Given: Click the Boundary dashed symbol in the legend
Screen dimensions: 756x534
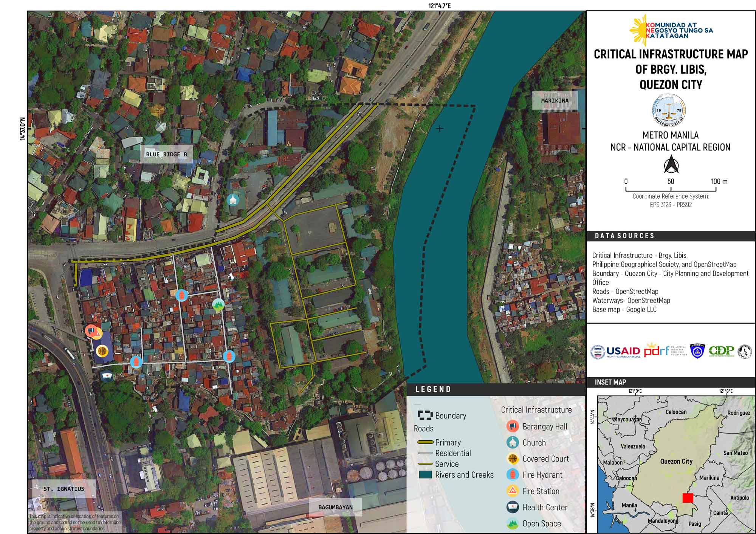Looking at the screenshot, I should click(425, 415).
